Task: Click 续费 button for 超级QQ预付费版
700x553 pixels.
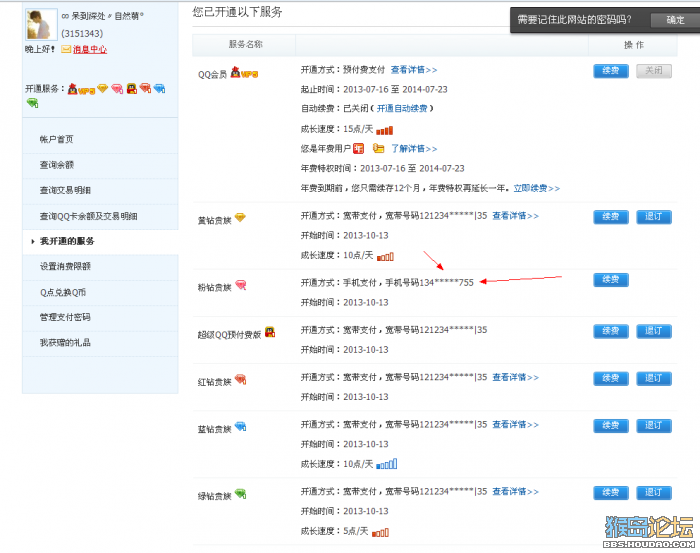Action: [x=611, y=332]
